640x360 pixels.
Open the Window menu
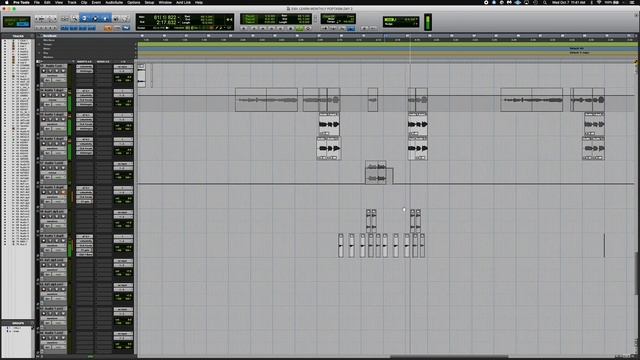[165, 2]
